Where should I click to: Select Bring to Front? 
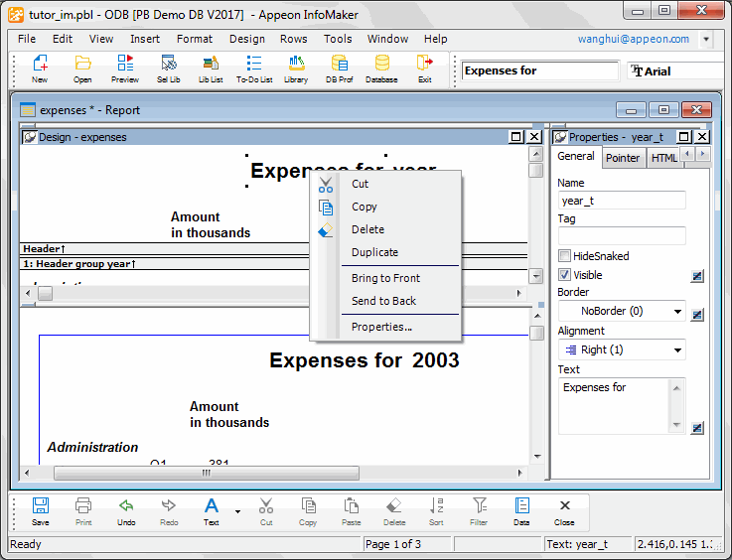(x=385, y=278)
